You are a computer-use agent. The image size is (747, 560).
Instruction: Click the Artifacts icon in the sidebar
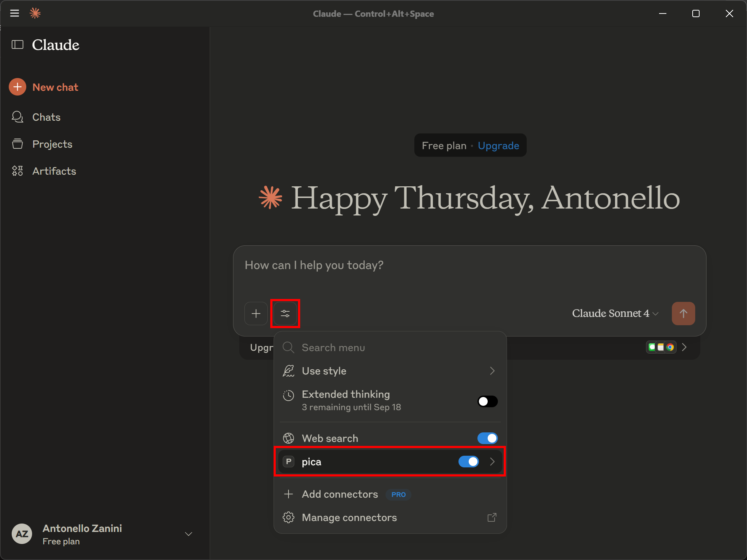pos(18,171)
